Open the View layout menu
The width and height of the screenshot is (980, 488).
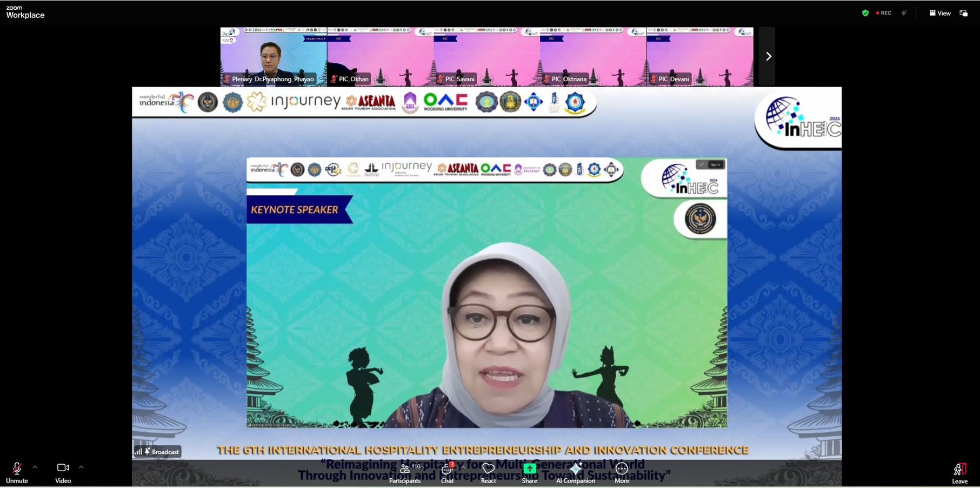tap(940, 13)
